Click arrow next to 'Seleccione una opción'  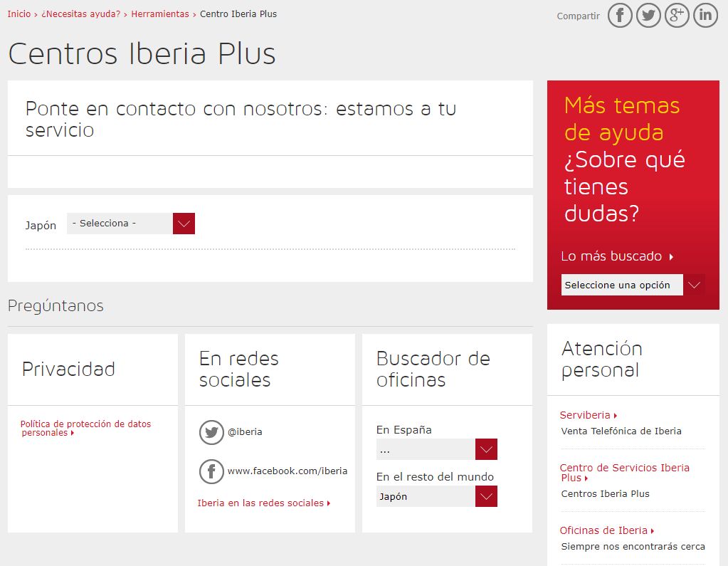694,285
